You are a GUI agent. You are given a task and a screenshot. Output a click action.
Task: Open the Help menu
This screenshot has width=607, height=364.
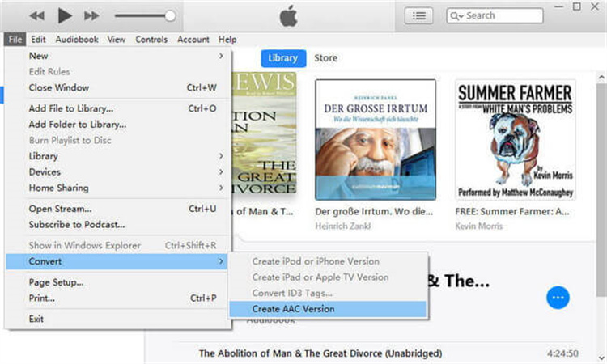[227, 40]
